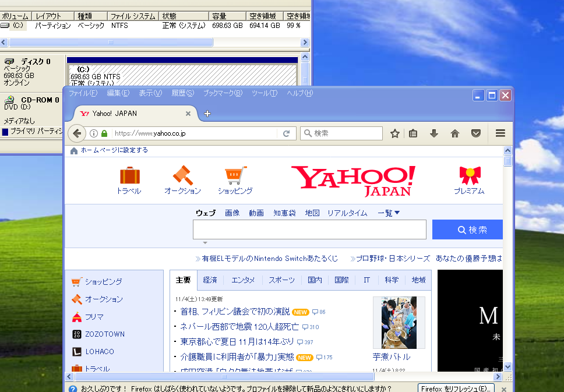Click the blue 検索 search button
Image resolution: width=564 pixels, height=392 pixels.
[468, 229]
